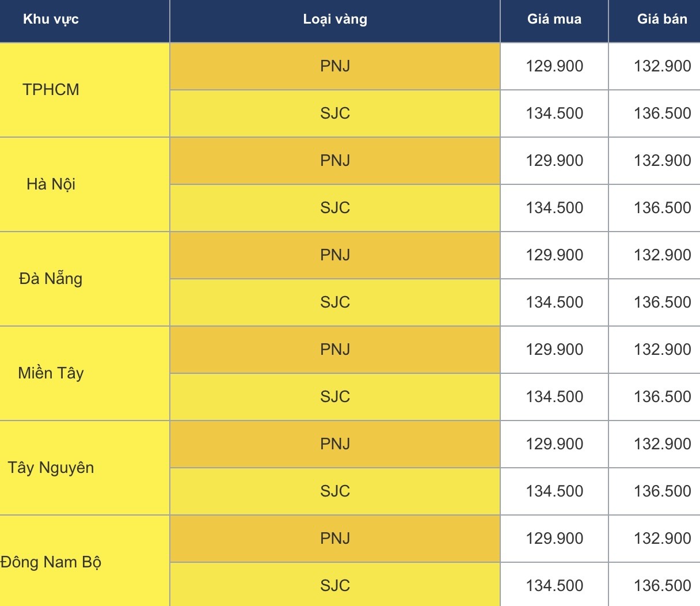Select the Đà Nẵng region cell
Viewport: 700px width, 606px height.
tap(51, 279)
